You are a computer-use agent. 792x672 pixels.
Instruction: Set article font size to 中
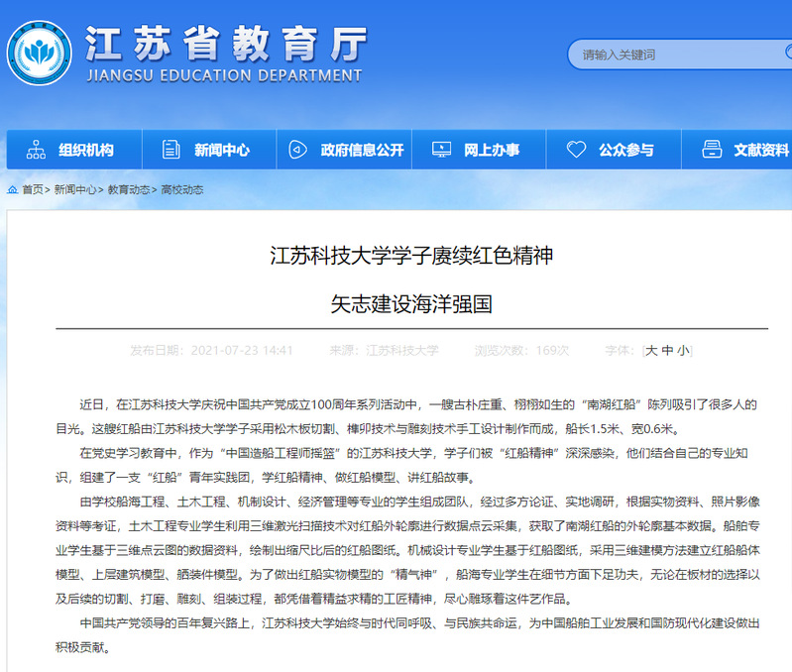pyautogui.click(x=668, y=350)
